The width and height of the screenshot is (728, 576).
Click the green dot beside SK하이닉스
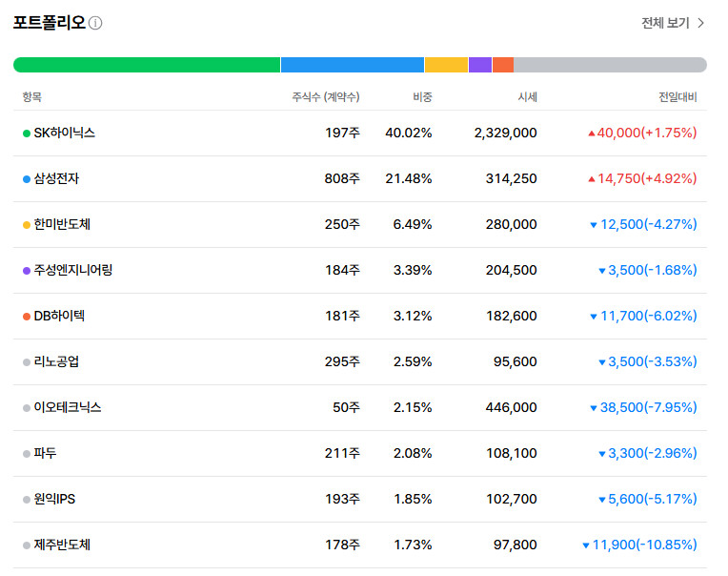click(27, 134)
